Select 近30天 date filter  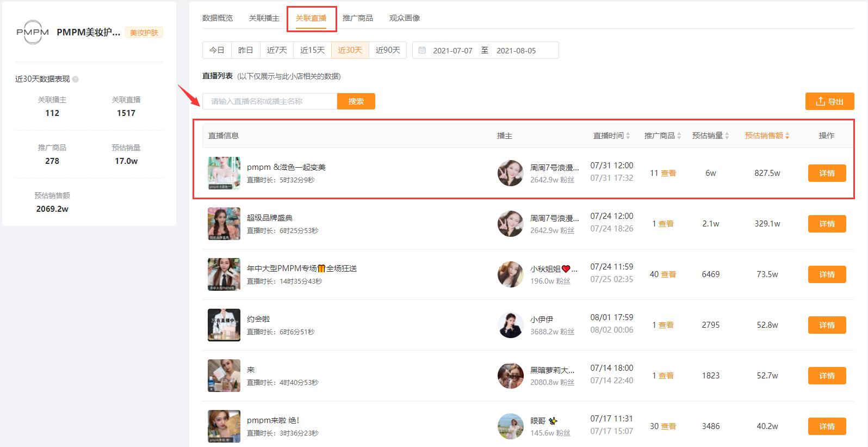click(x=350, y=50)
